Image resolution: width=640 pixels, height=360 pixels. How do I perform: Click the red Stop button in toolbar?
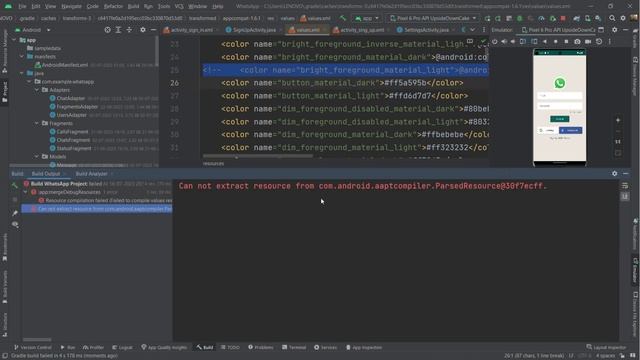563,18
